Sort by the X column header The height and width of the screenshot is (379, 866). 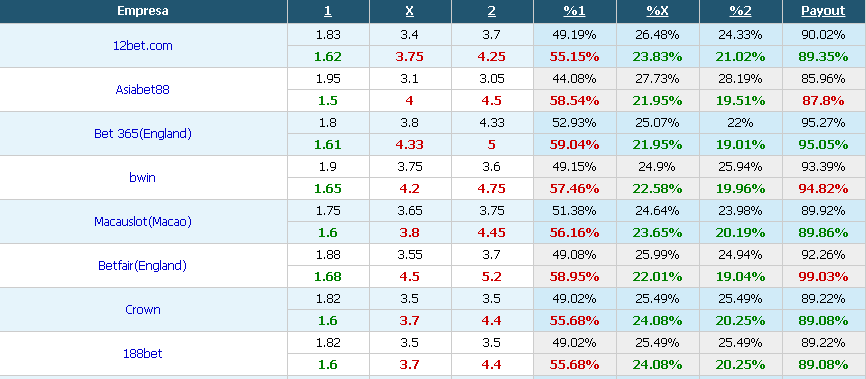[410, 11]
